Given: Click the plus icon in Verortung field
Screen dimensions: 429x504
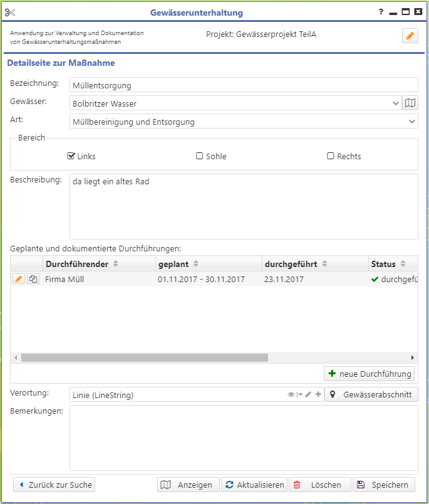Looking at the screenshot, I should (318, 395).
